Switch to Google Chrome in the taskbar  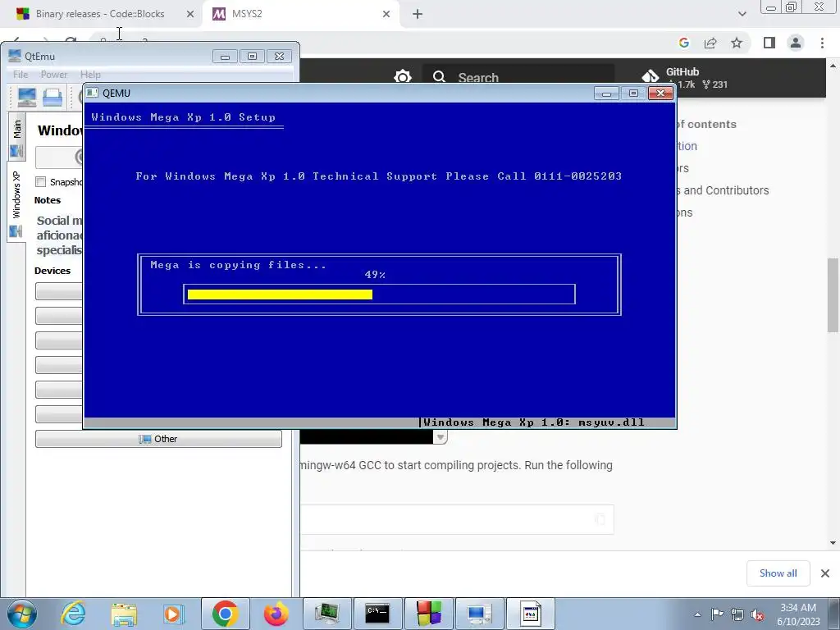point(225,614)
